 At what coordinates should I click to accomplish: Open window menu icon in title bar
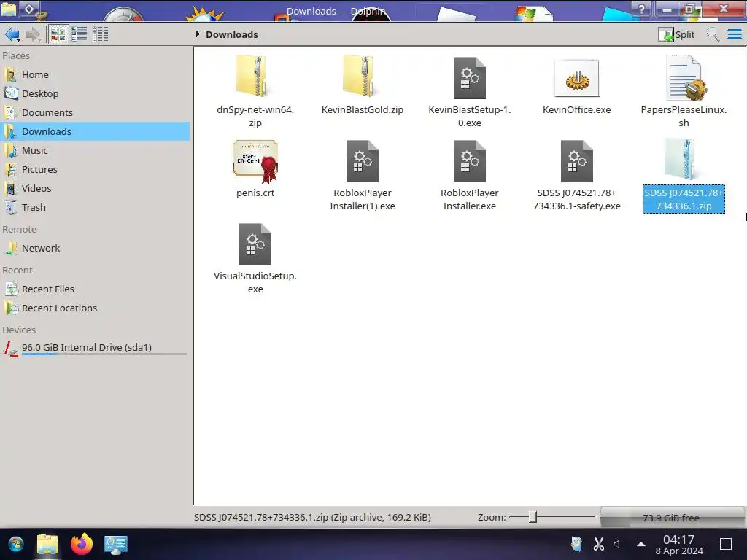(9, 9)
